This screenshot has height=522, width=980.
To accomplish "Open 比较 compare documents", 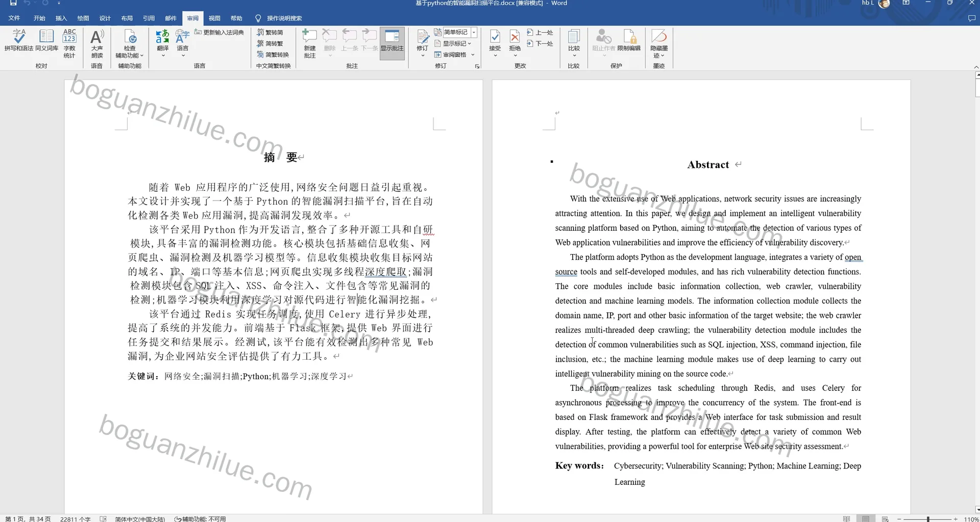I will coord(574,43).
